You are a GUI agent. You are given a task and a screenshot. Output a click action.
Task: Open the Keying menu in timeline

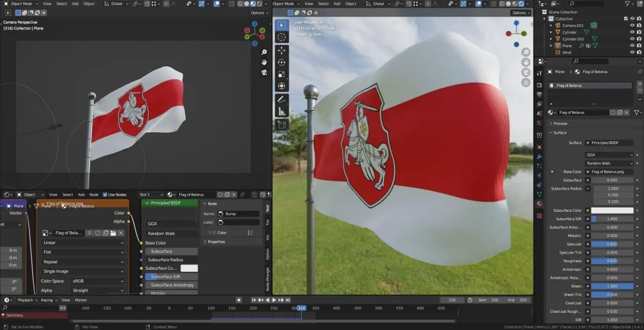[49, 300]
